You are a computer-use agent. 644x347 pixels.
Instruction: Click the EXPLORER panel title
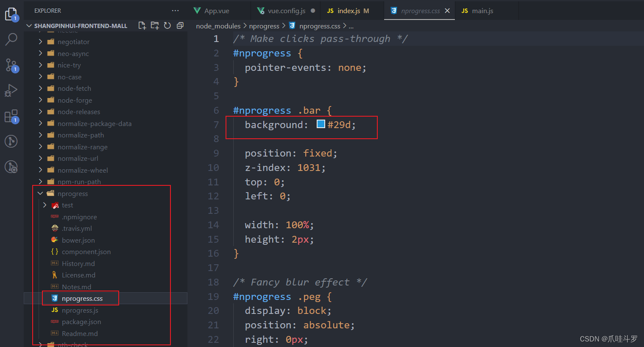47,11
